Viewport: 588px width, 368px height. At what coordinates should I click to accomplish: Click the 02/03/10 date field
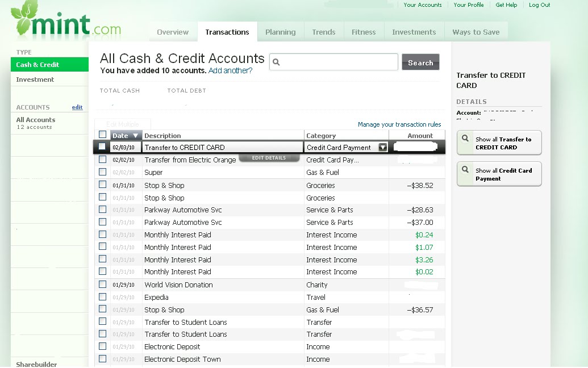point(125,147)
